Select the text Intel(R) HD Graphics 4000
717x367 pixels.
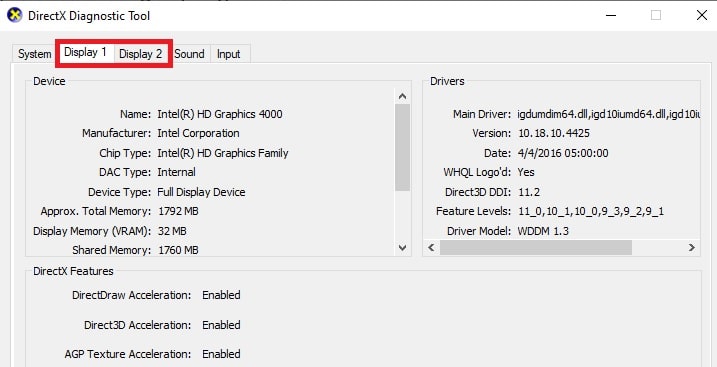(x=219, y=114)
